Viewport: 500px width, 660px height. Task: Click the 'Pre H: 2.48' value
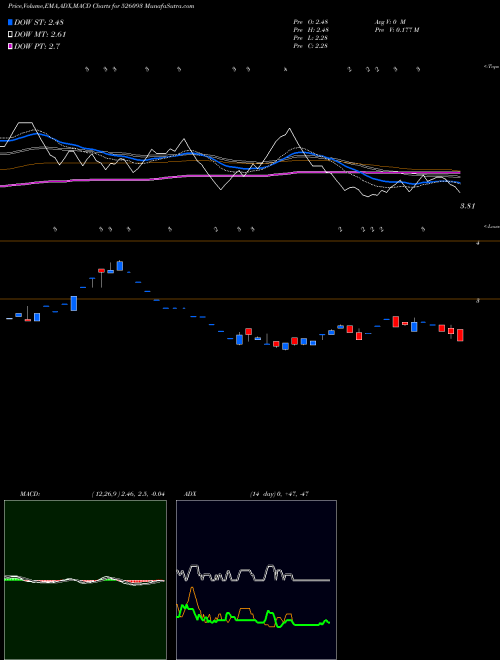tap(311, 30)
